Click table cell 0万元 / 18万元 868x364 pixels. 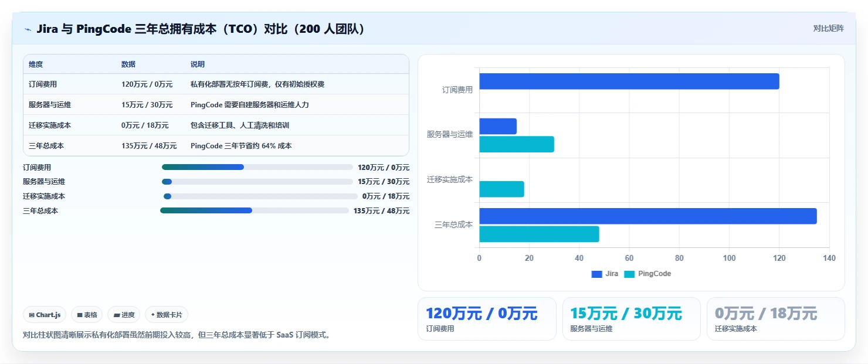145,125
